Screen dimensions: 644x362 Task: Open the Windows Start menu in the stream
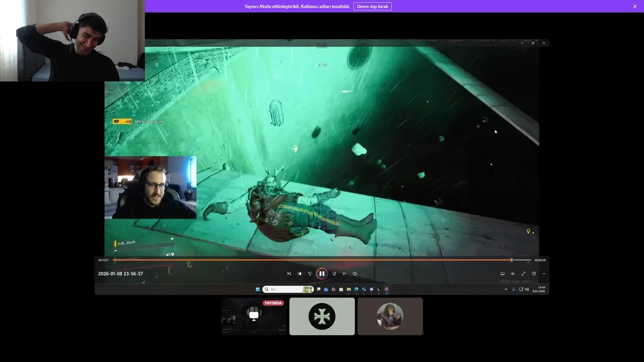pyautogui.click(x=258, y=289)
